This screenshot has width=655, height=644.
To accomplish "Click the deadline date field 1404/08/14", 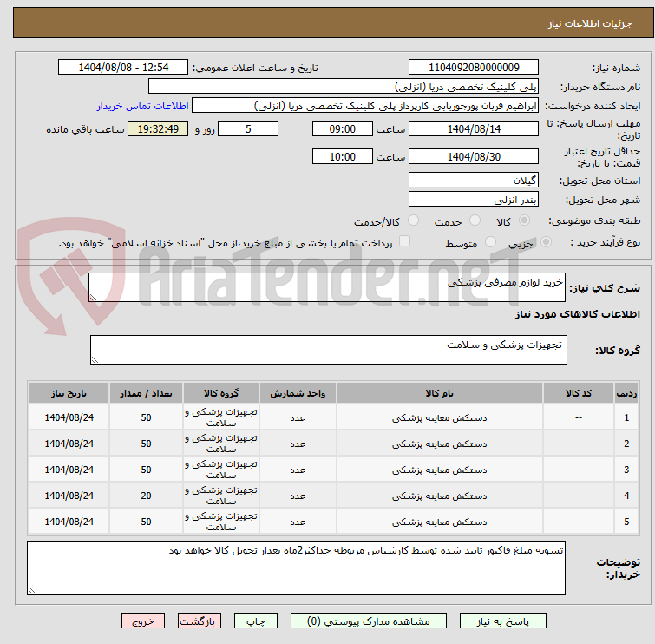I will point(474,128).
